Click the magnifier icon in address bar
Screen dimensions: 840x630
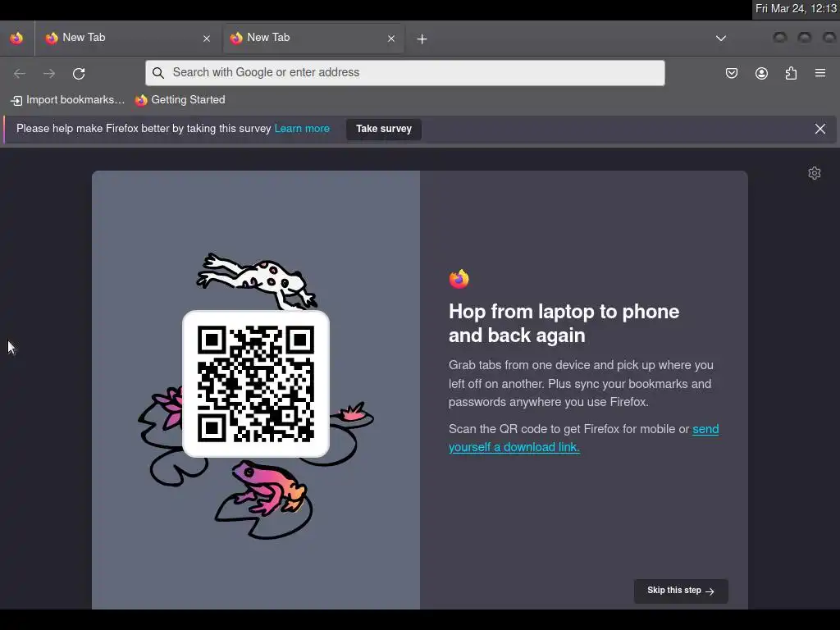pyautogui.click(x=158, y=73)
